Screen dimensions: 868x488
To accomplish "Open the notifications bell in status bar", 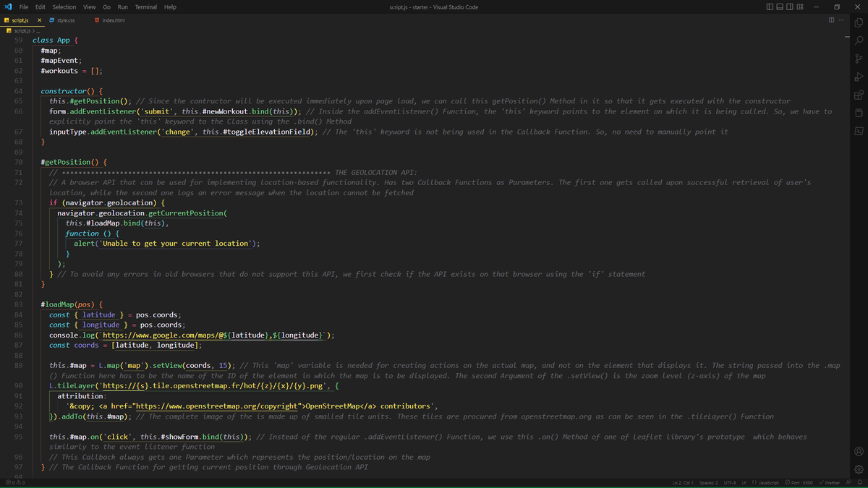I will 860,482.
